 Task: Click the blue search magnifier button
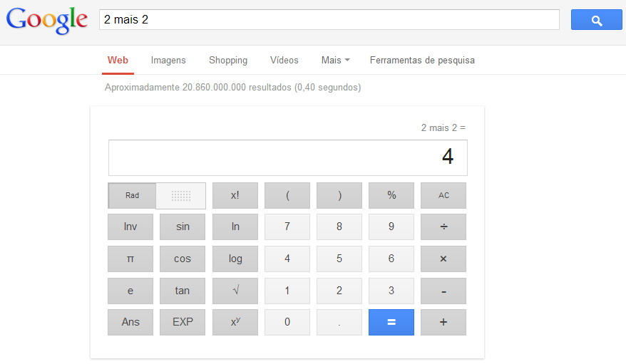(597, 19)
